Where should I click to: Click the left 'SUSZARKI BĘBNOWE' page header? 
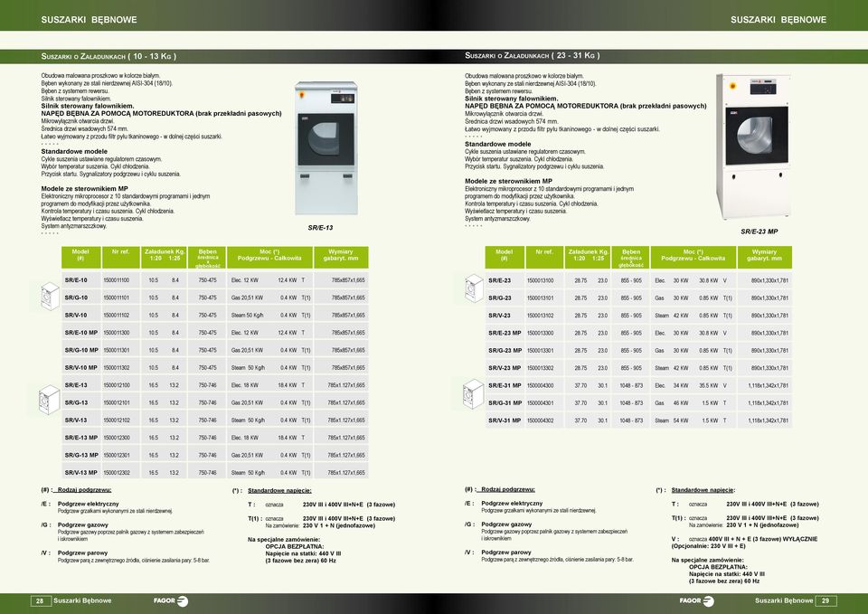[90, 19]
